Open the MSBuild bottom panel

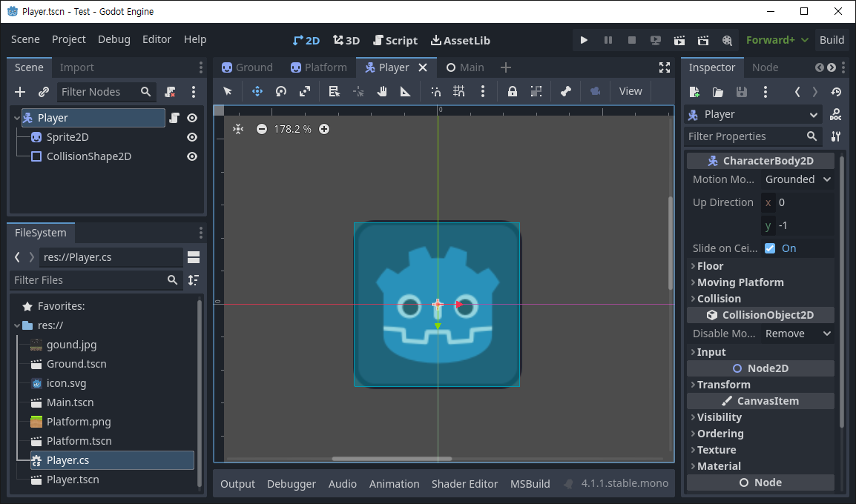click(530, 484)
